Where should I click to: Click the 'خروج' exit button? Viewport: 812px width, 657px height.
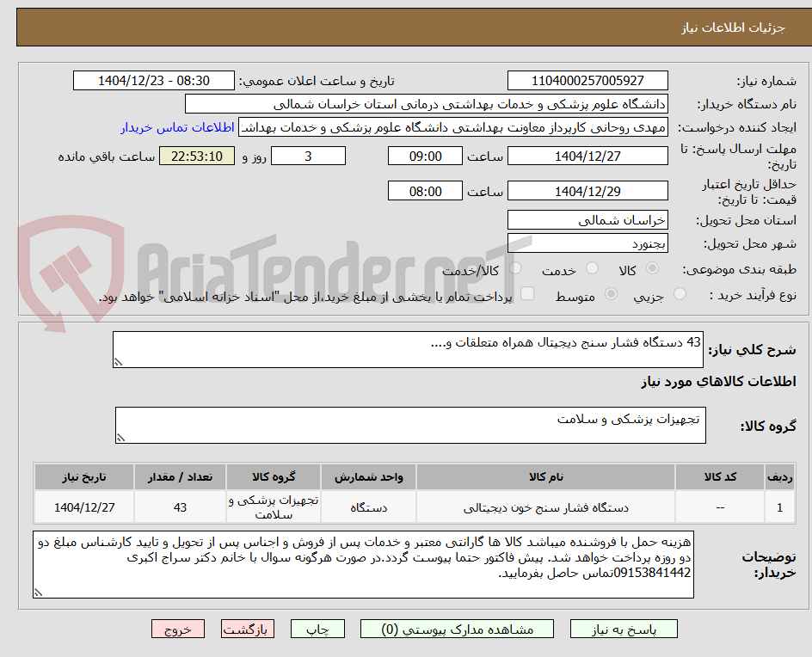coord(178,629)
